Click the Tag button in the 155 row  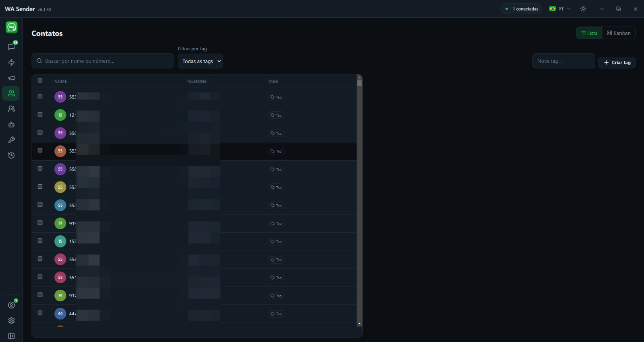[x=276, y=241]
